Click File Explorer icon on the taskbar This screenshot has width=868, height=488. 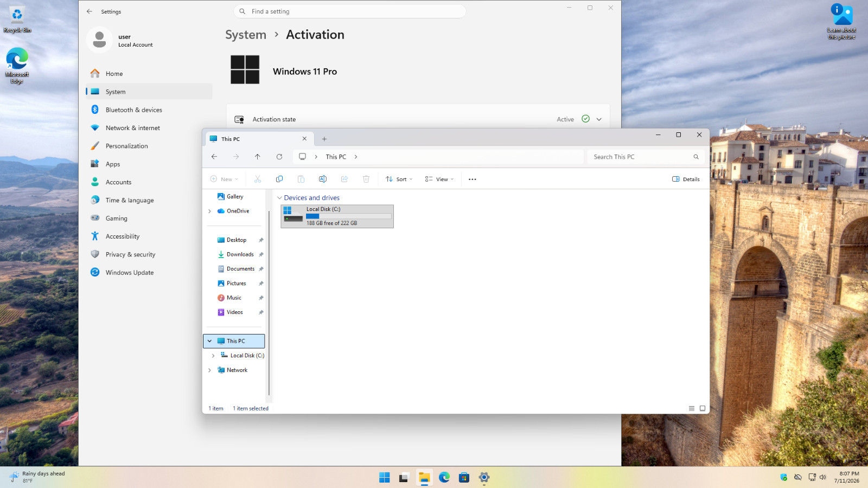pyautogui.click(x=424, y=477)
